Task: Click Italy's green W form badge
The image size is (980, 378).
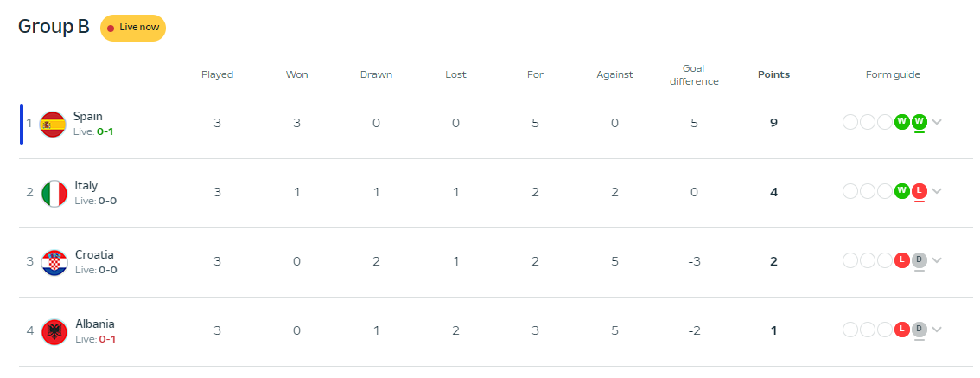Action: (902, 191)
